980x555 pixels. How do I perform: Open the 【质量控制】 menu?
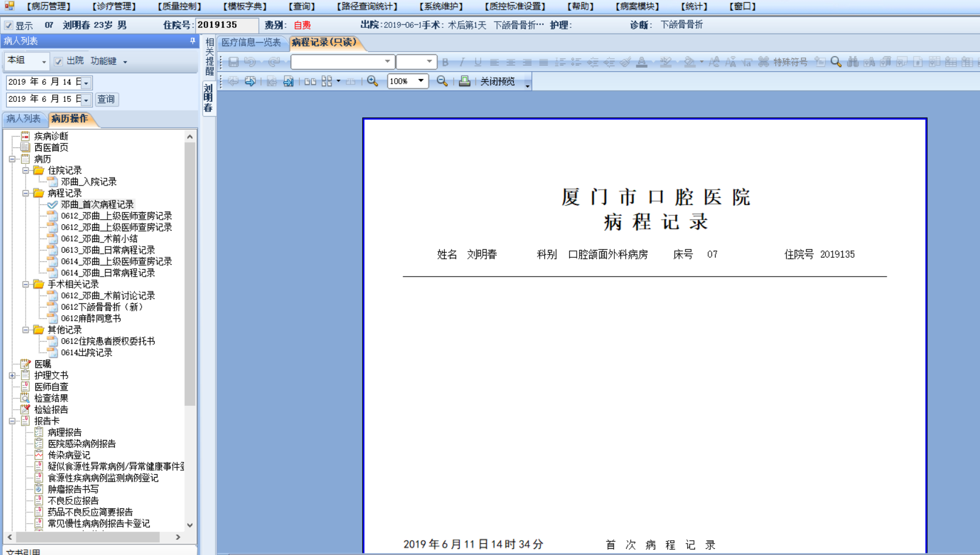pyautogui.click(x=180, y=6)
